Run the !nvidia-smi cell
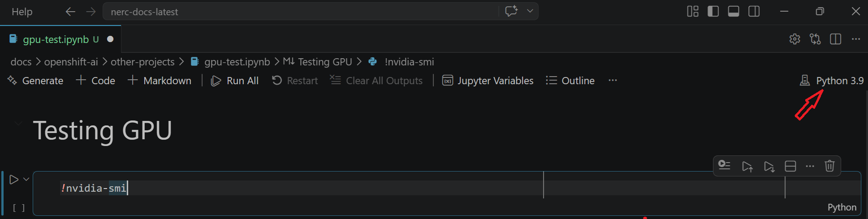This screenshot has height=219, width=868. (x=14, y=180)
